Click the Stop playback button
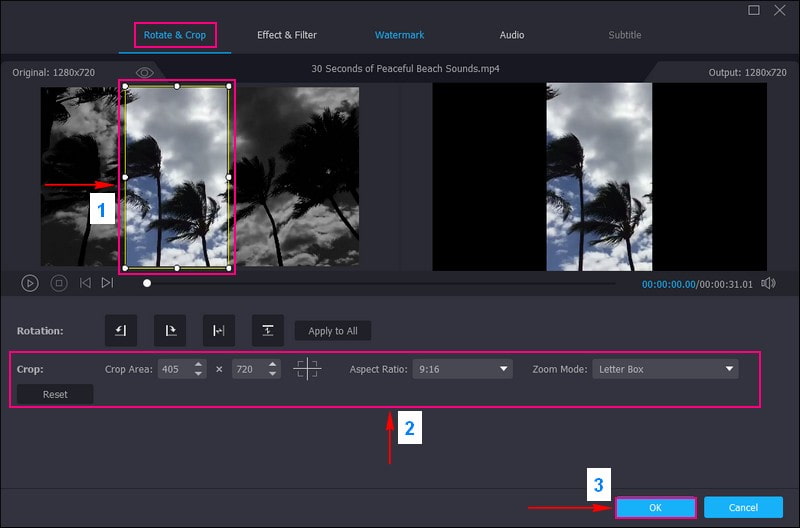 (59, 283)
